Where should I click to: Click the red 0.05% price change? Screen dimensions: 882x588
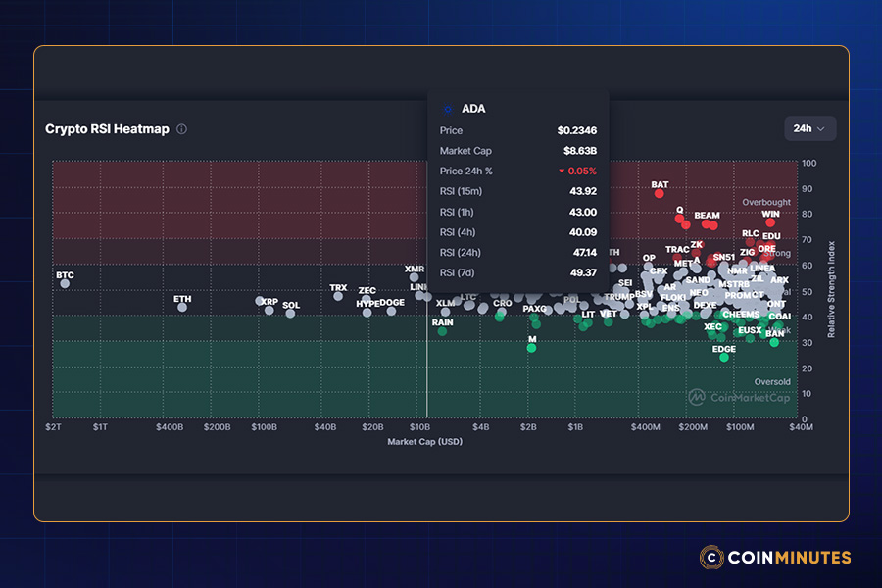(x=577, y=171)
